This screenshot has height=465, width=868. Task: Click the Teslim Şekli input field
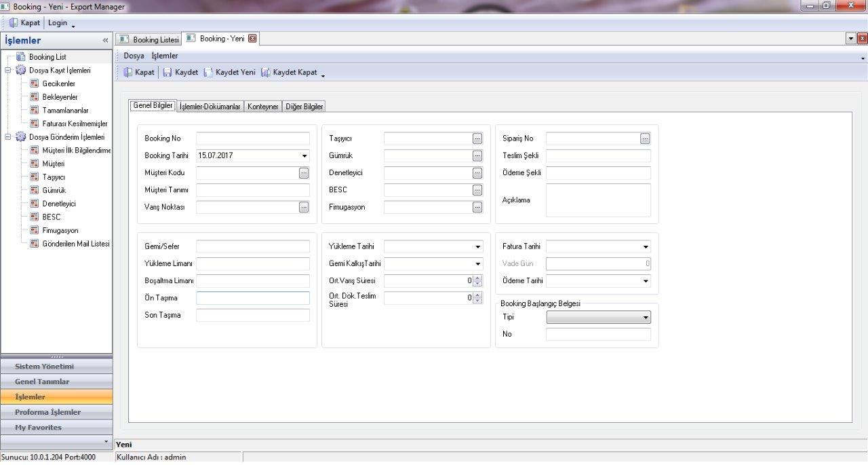pyautogui.click(x=598, y=155)
